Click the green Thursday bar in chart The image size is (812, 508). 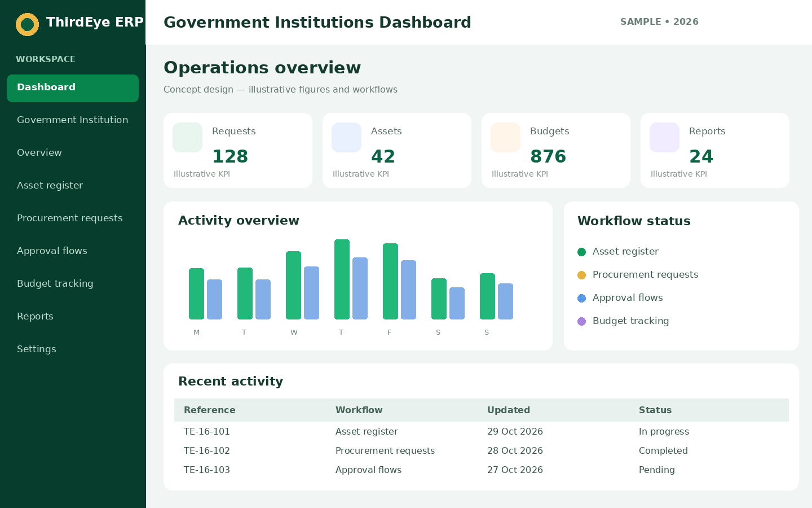[342, 279]
